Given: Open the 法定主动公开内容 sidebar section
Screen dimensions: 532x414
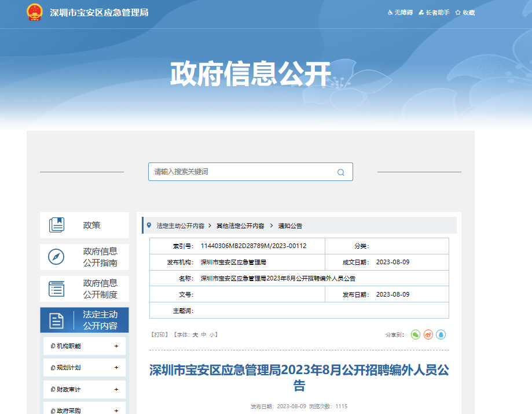Looking at the screenshot, I should point(85,320).
